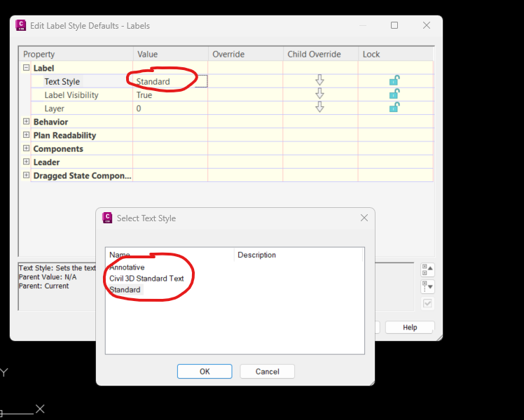524x420 pixels.
Task: Click the Label Visibility lock icon
Action: 394,94
